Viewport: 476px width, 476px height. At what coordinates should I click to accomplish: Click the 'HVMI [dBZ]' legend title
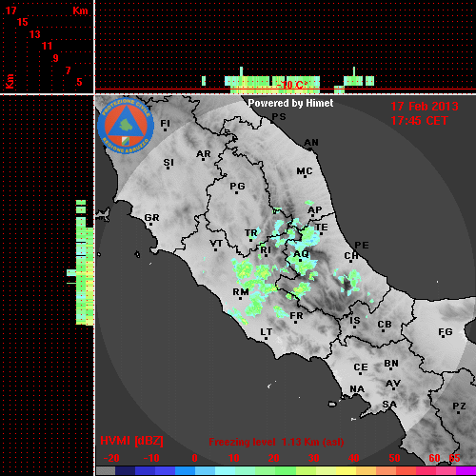click(x=131, y=441)
